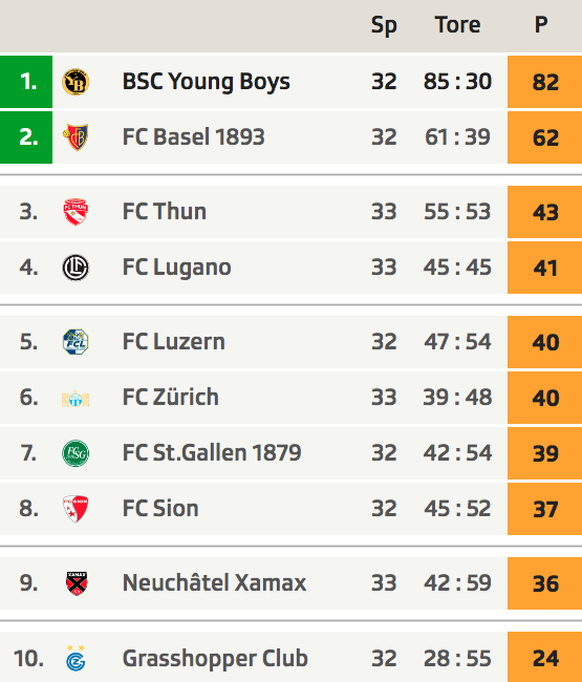Click the FC Basel 1893 crest icon

tap(76, 137)
